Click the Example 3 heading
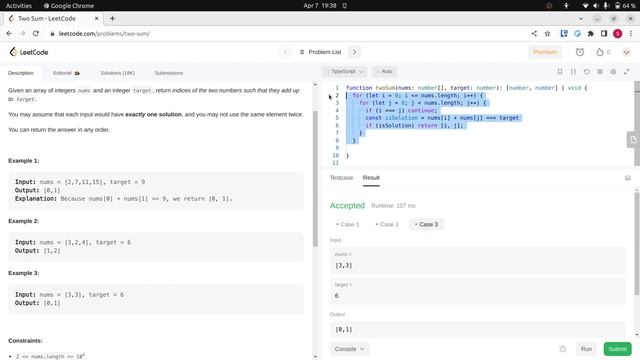The width and height of the screenshot is (640, 360). tap(24, 273)
